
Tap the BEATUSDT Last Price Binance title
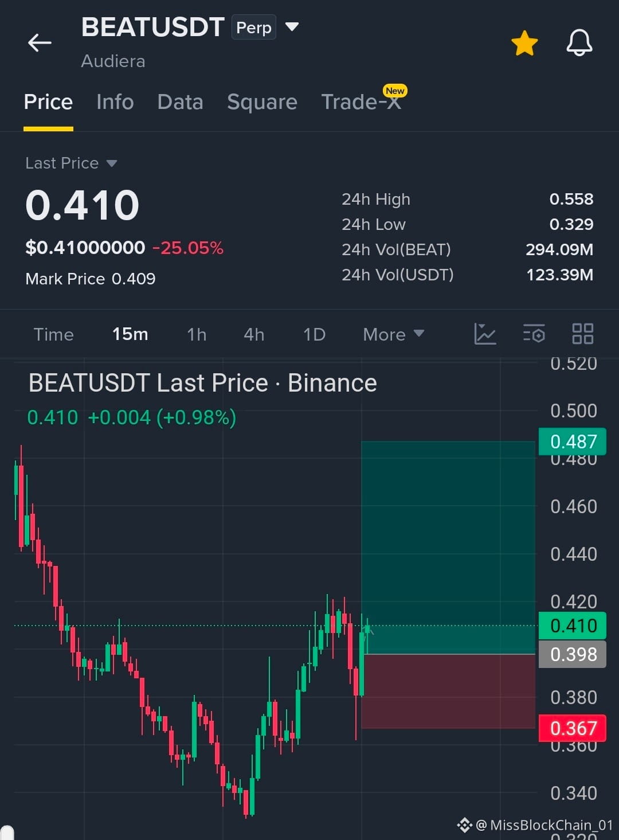tap(203, 383)
